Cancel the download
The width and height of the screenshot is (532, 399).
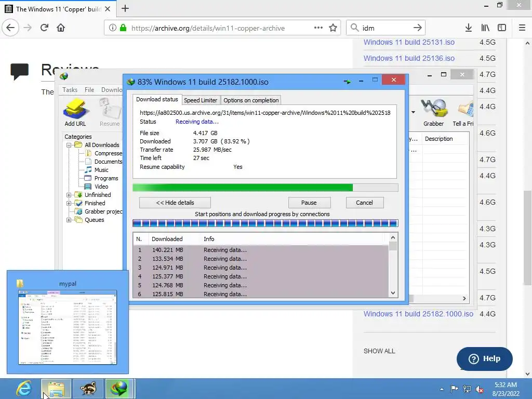(x=364, y=203)
